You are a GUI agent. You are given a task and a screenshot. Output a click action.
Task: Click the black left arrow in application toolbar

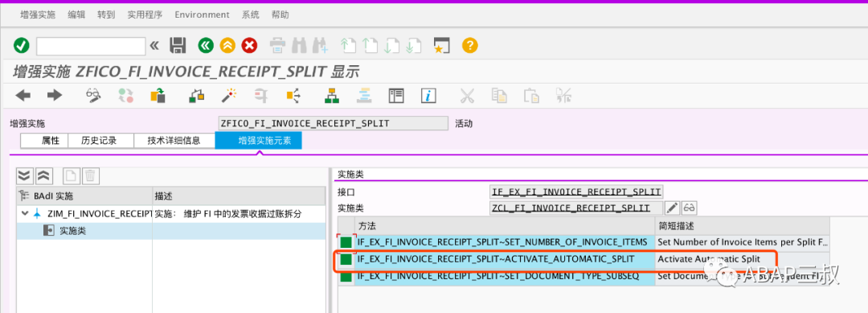pyautogui.click(x=23, y=96)
